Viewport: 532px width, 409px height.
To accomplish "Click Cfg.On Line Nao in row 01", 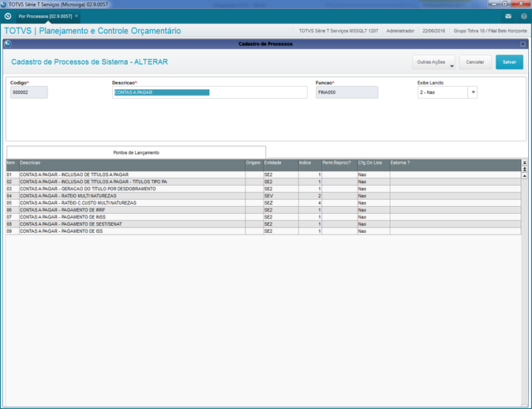I will pos(373,174).
